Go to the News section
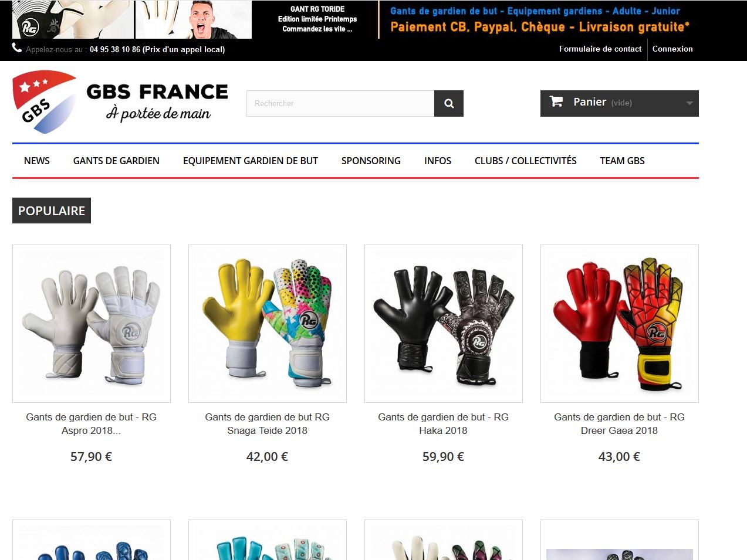 (37, 161)
